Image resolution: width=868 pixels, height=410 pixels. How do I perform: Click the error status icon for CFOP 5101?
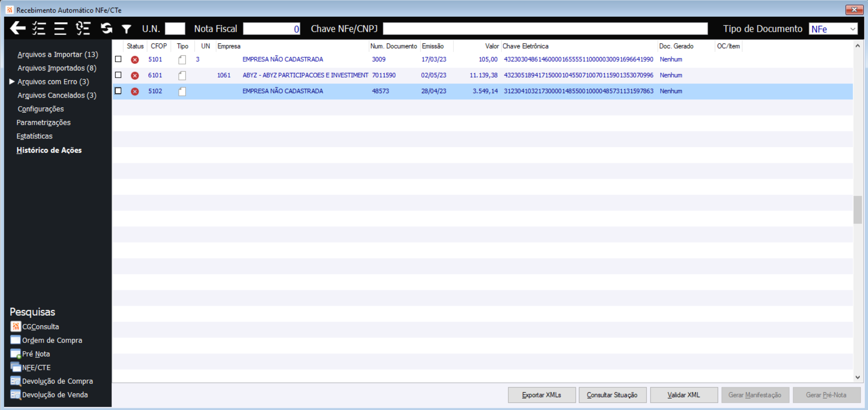tap(135, 59)
